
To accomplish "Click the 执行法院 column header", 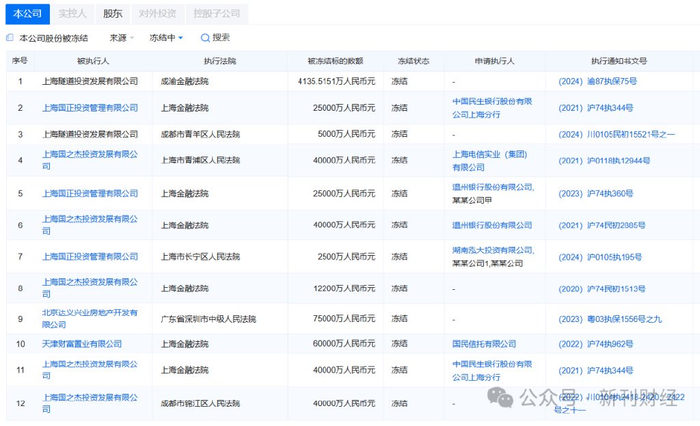I will tap(220, 61).
